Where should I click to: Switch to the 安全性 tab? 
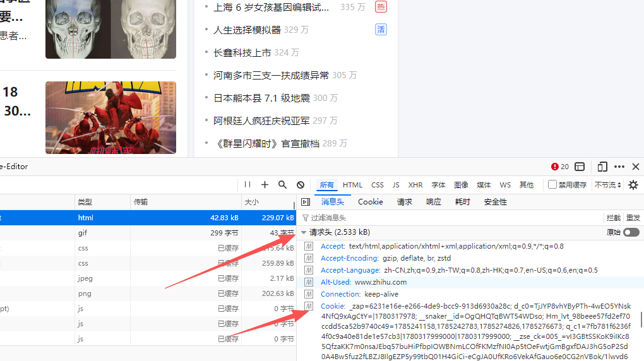tap(496, 202)
